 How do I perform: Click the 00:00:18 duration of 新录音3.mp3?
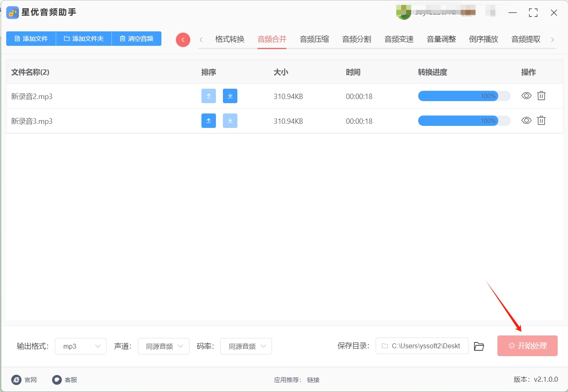click(359, 121)
